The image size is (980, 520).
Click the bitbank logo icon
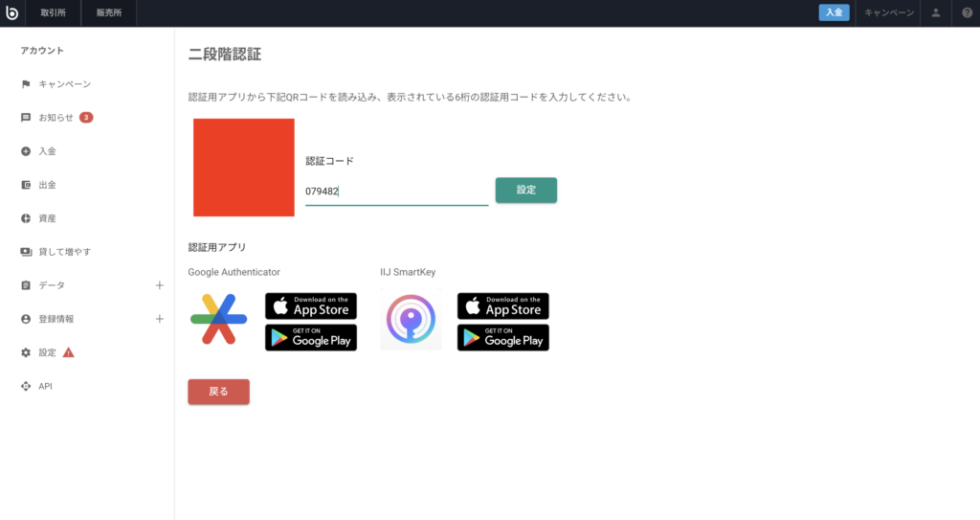tap(11, 12)
